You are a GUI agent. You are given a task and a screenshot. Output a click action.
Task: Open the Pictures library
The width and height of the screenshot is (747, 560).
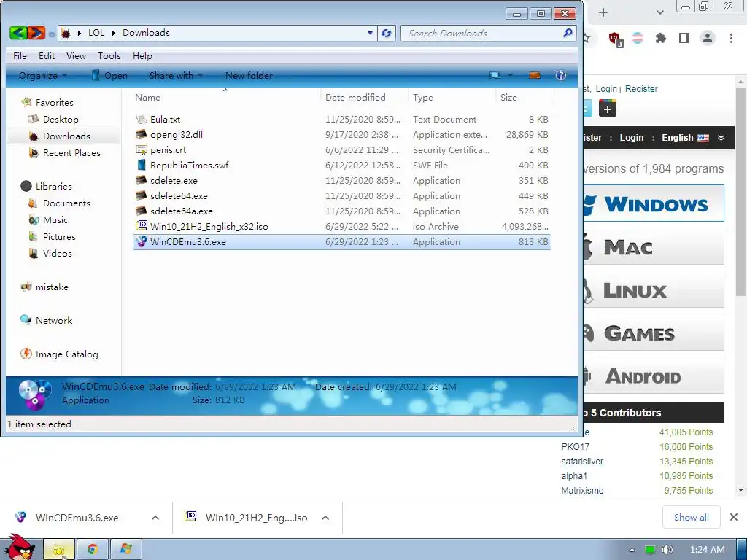(x=59, y=237)
